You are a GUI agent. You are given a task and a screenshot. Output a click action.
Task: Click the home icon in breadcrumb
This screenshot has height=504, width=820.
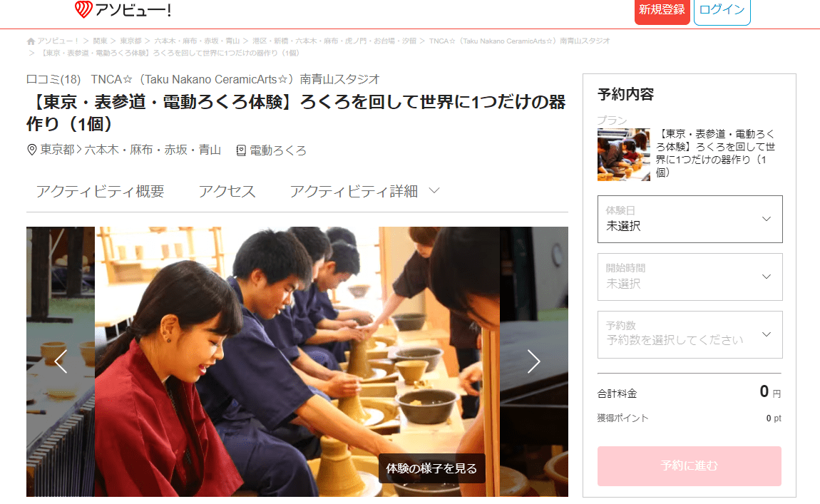[x=31, y=41]
